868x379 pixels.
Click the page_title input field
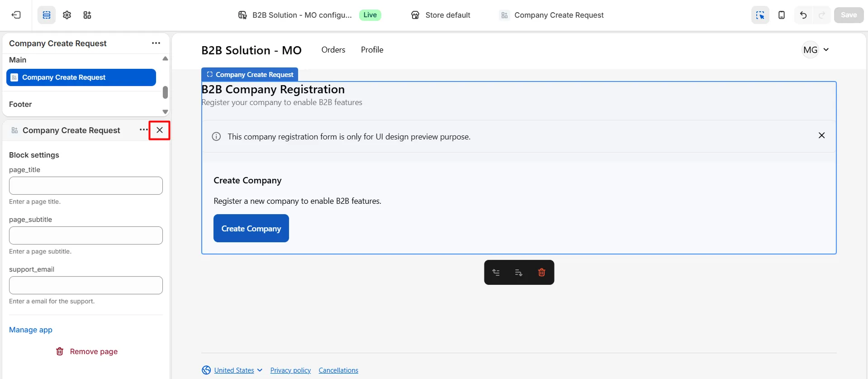86,186
